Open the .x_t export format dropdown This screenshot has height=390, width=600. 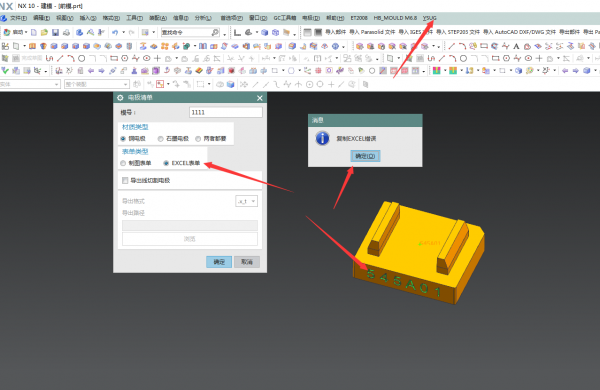pyautogui.click(x=246, y=201)
